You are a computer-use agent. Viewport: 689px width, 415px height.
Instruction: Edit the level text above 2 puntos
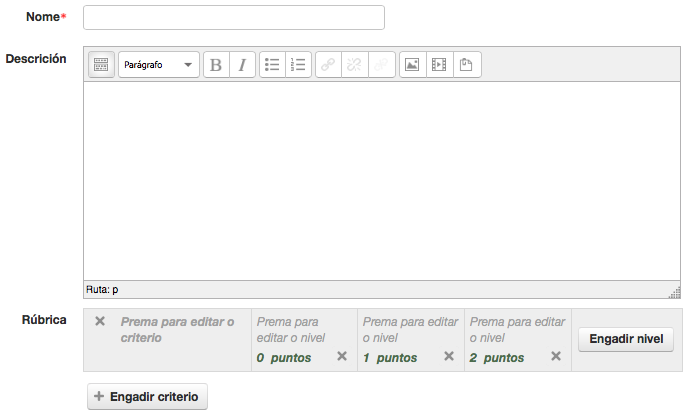tap(517, 330)
